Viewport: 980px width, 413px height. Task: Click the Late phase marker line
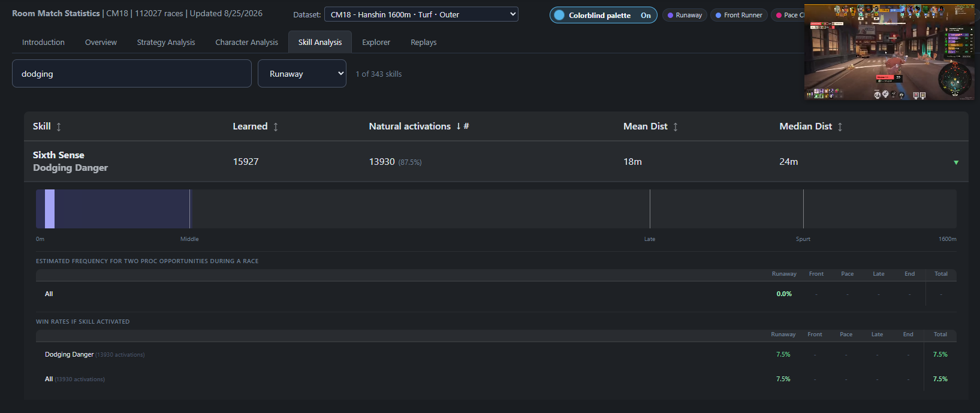[x=650, y=209]
